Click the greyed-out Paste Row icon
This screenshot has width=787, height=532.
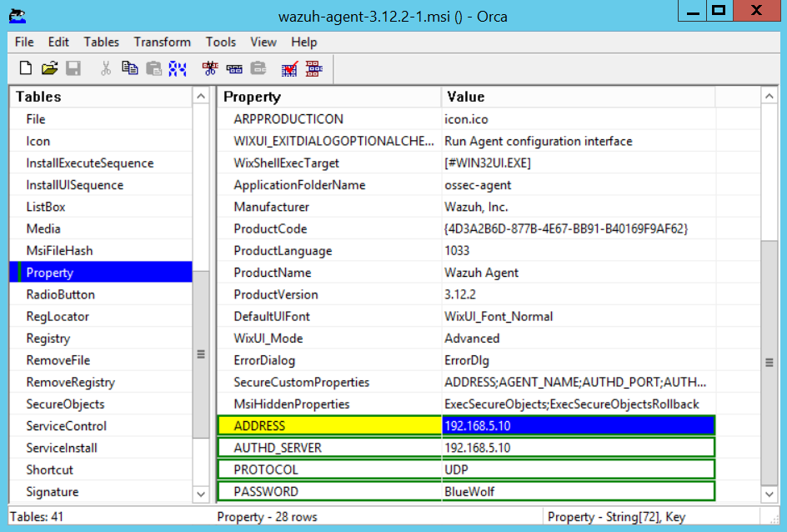coord(258,68)
